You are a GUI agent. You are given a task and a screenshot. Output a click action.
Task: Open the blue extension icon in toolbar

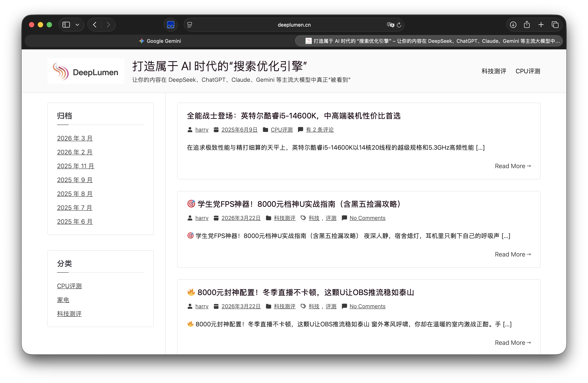point(171,25)
